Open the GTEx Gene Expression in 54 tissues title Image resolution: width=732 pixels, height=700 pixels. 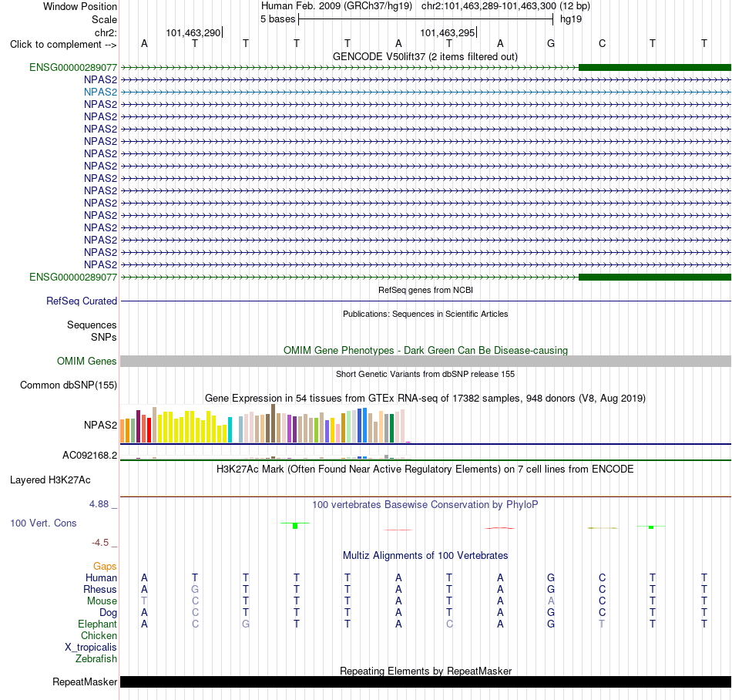pyautogui.click(x=425, y=399)
